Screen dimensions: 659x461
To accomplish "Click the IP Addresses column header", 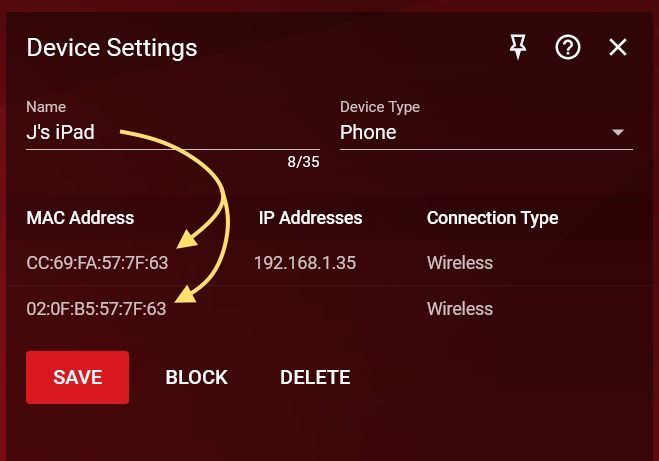I will (x=310, y=217).
